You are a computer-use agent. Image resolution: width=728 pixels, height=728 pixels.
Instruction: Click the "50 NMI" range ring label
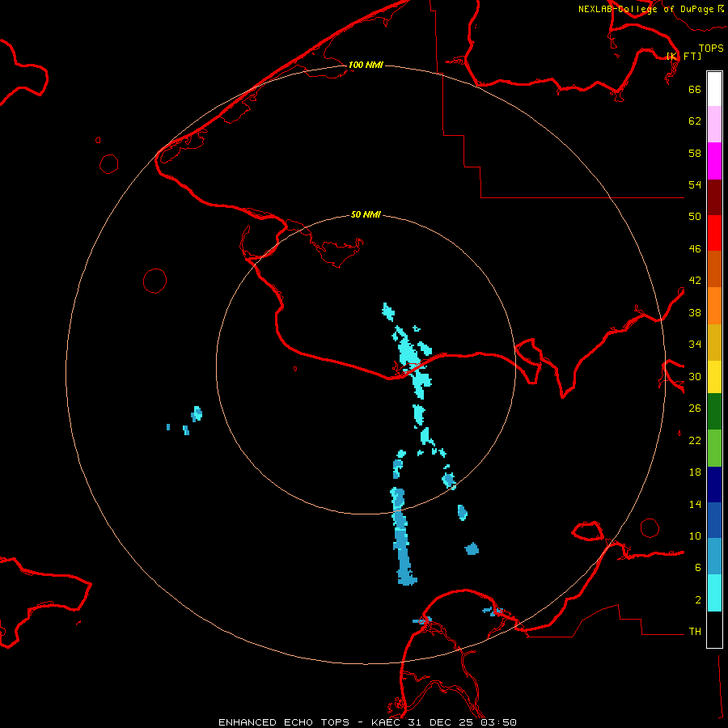[366, 214]
